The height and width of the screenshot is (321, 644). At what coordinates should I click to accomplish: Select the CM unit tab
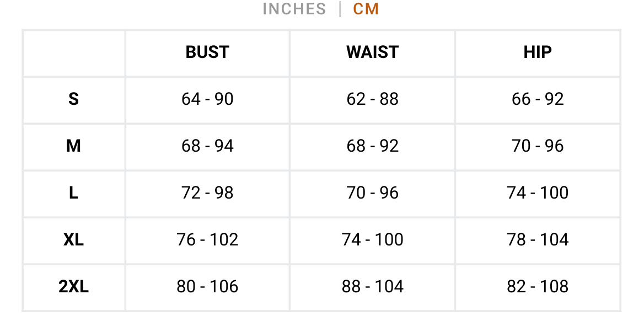[366, 9]
